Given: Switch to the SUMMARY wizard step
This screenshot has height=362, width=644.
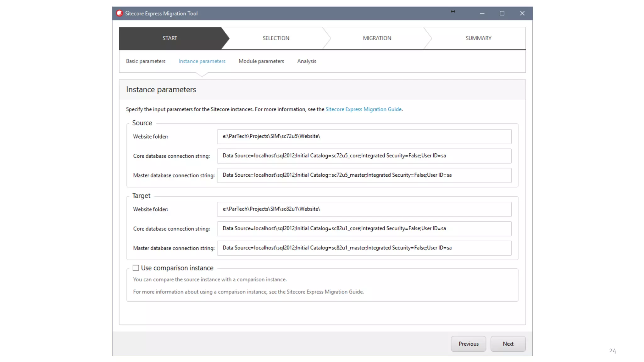Looking at the screenshot, I should point(478,38).
